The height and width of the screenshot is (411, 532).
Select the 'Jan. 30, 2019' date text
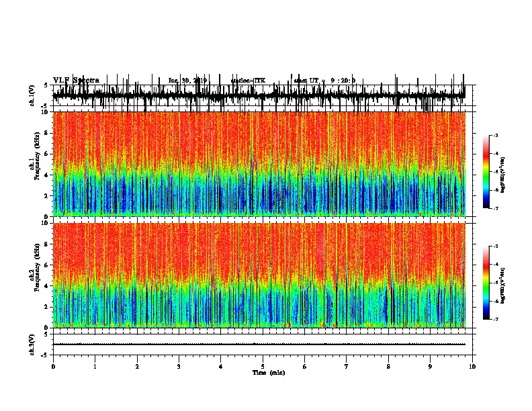tap(187, 81)
